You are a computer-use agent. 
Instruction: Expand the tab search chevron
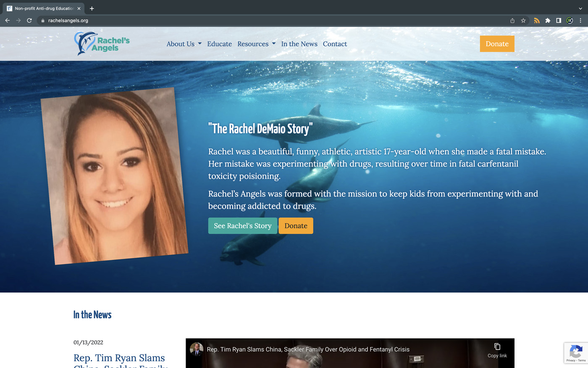580,8
